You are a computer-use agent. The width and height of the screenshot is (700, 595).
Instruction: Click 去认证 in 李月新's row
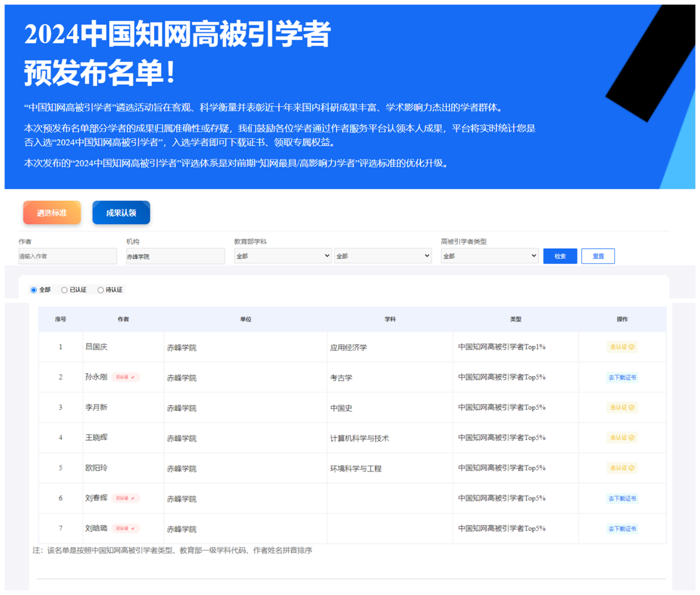tap(622, 408)
